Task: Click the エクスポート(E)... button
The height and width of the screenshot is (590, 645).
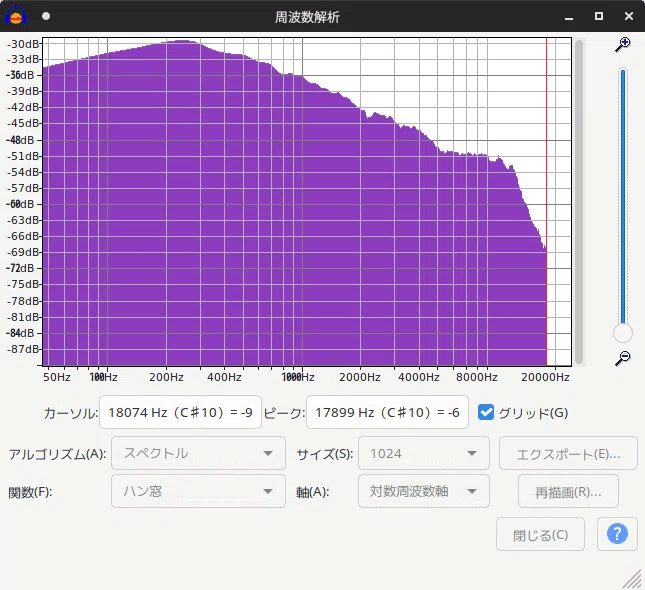Action: [x=568, y=453]
